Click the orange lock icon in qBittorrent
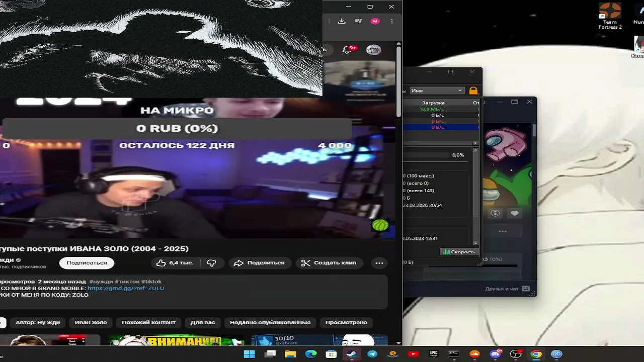Viewport: 644px width, 362px height. point(473,90)
